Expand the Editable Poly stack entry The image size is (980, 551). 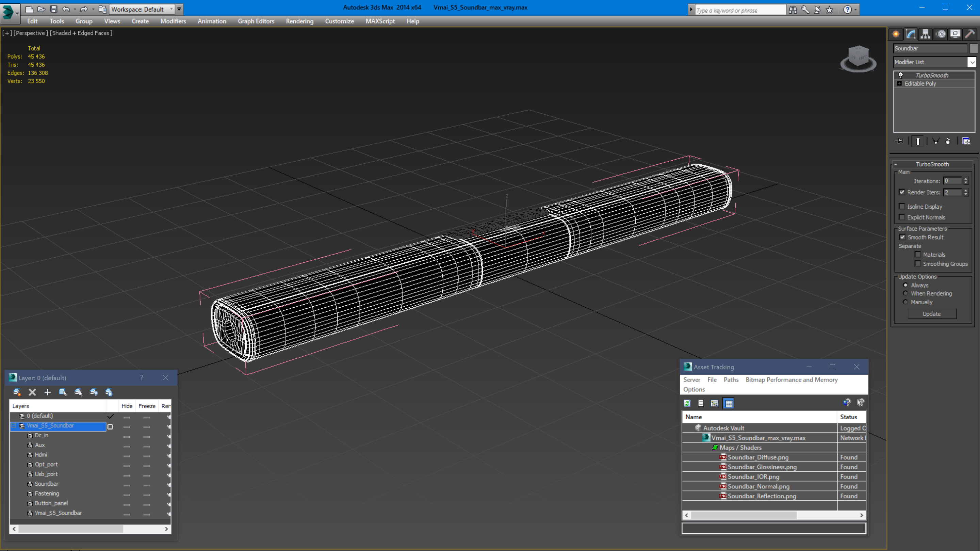tap(899, 84)
